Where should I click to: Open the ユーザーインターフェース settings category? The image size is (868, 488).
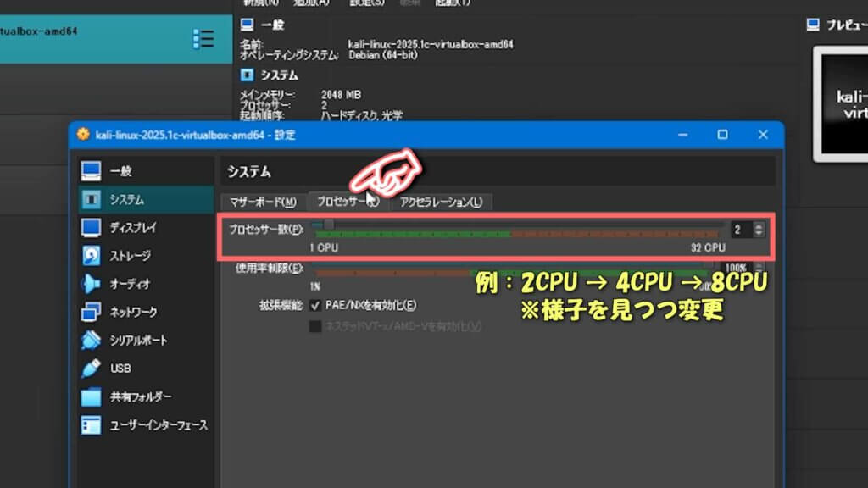coord(146,425)
